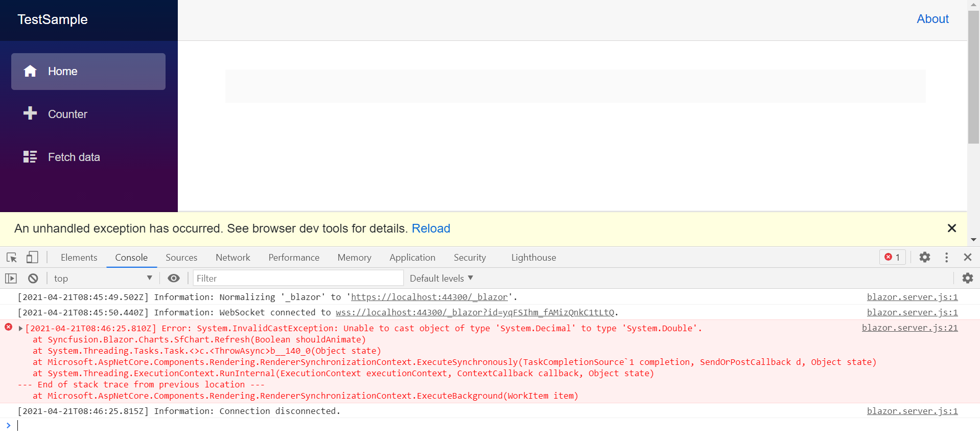This screenshot has width=980, height=438.
Task: Open the About link
Action: (x=932, y=19)
